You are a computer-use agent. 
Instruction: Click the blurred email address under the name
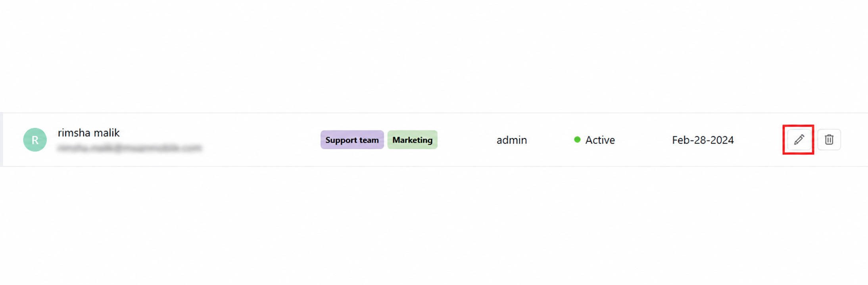coord(130,148)
